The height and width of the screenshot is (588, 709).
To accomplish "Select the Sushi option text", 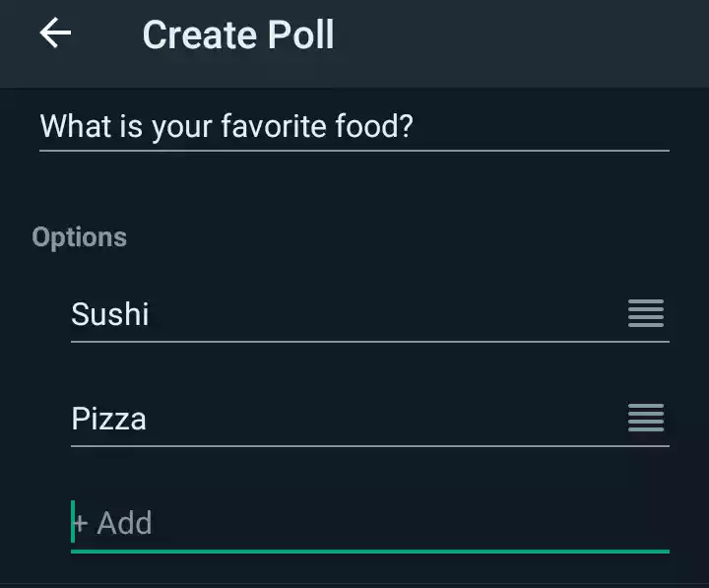I will [x=110, y=315].
